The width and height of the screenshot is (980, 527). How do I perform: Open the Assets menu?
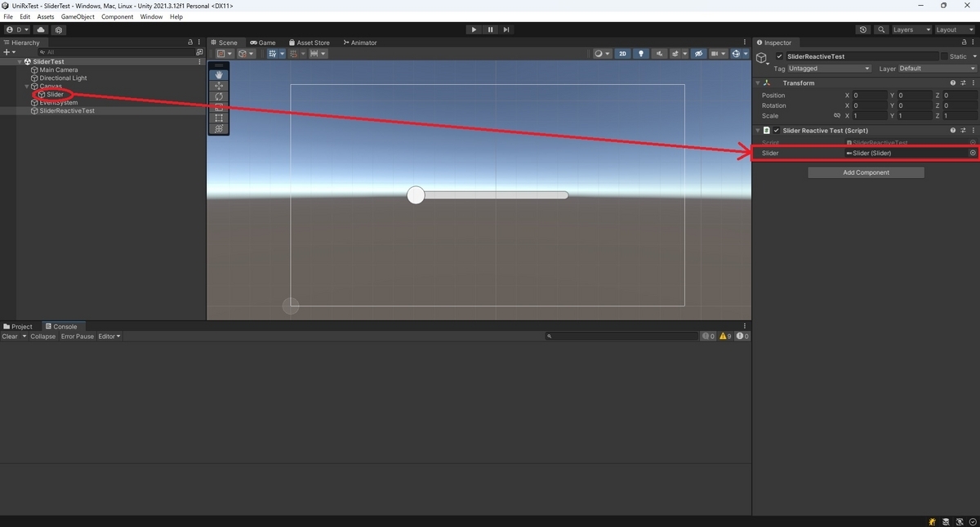[x=46, y=16]
